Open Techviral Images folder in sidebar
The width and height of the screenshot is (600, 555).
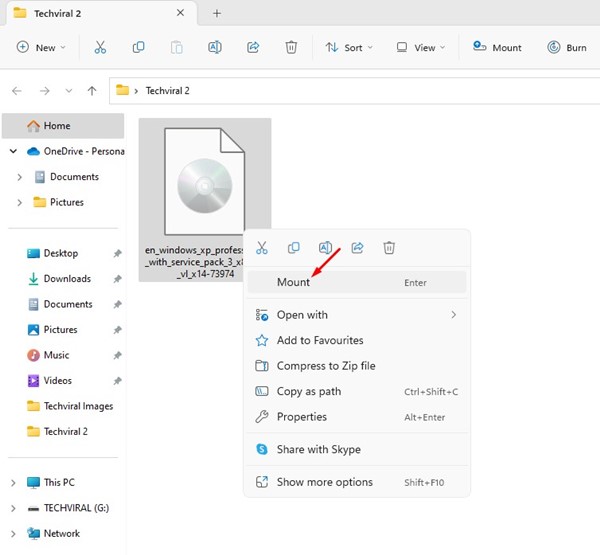(x=70, y=406)
